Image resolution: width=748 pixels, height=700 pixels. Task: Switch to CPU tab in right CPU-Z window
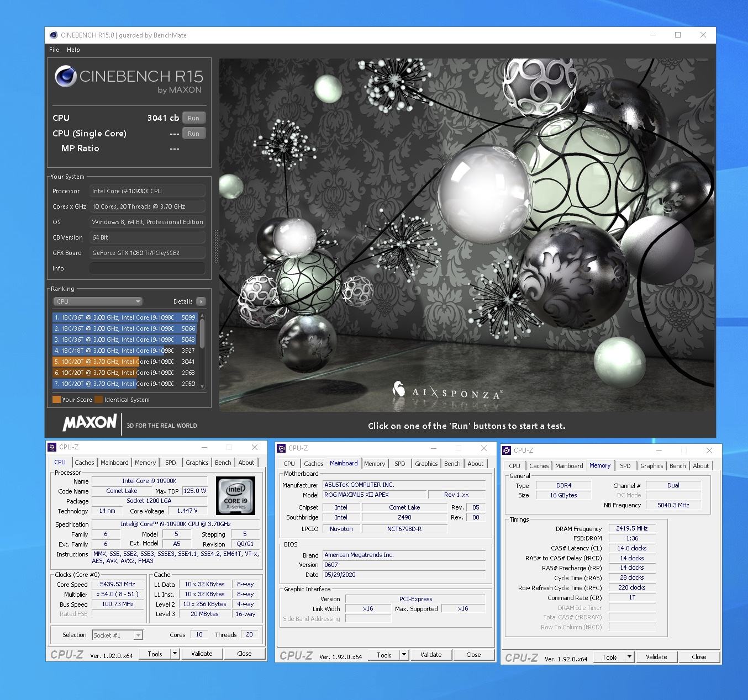click(514, 466)
